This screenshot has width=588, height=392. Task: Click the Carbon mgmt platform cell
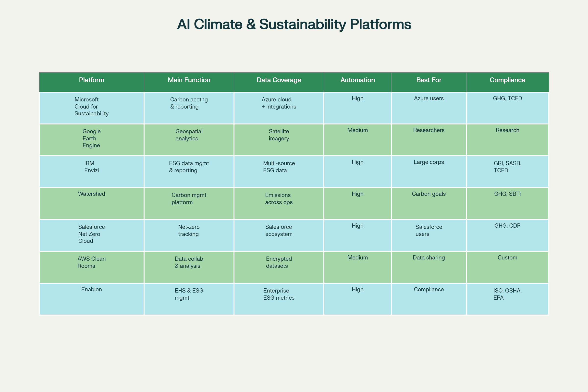coord(189,204)
